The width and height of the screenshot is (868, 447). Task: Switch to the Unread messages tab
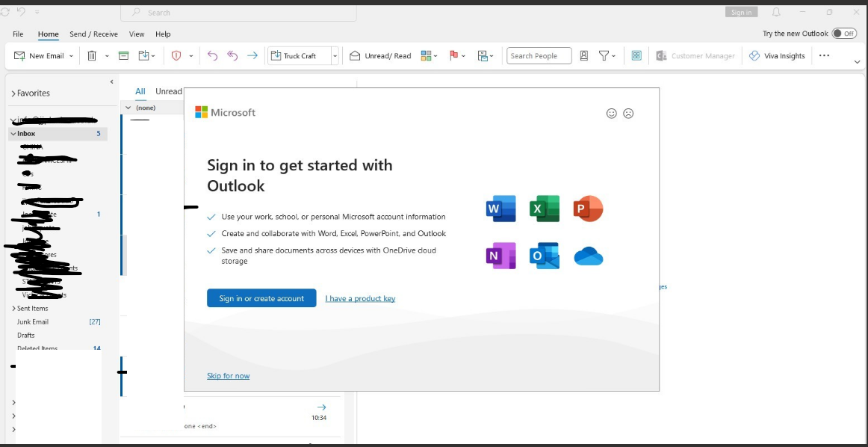point(169,91)
